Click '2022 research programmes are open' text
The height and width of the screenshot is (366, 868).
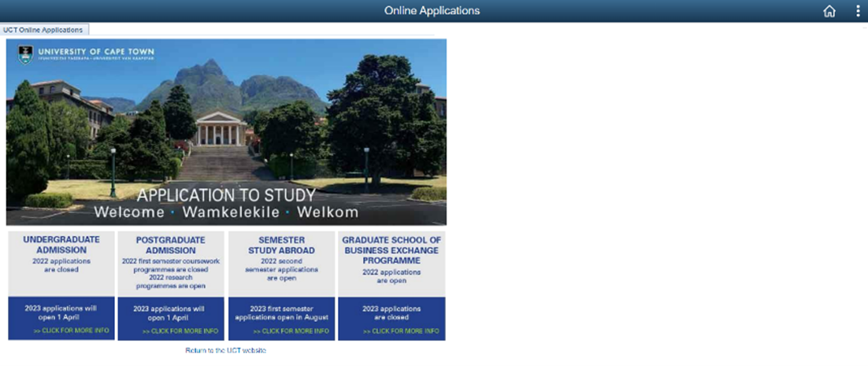(x=170, y=282)
